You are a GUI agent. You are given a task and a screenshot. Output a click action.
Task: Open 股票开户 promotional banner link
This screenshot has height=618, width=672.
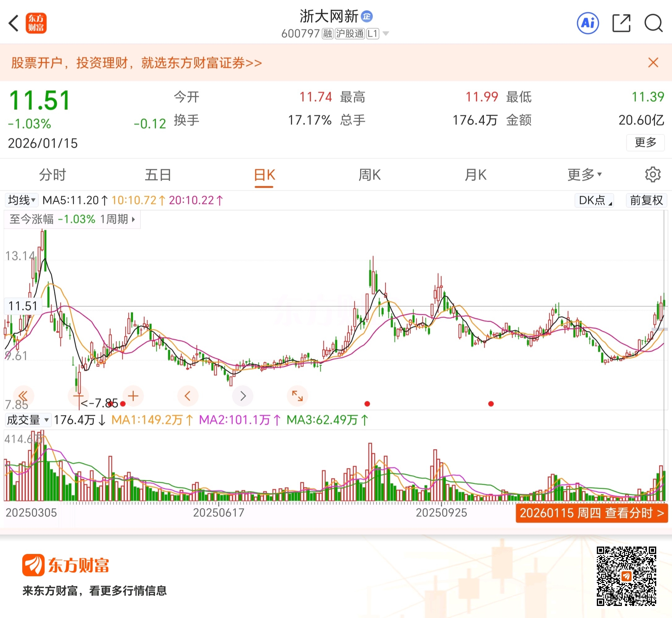136,63
